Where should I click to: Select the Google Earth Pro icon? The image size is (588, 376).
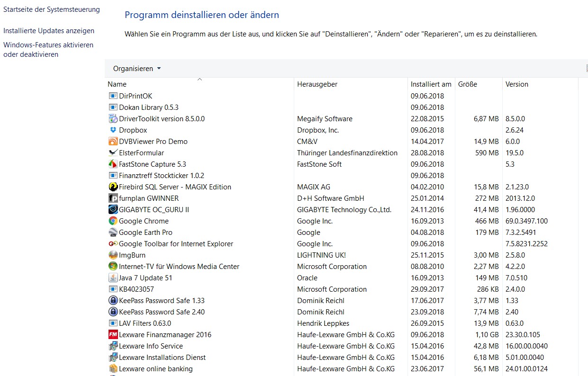pos(113,233)
